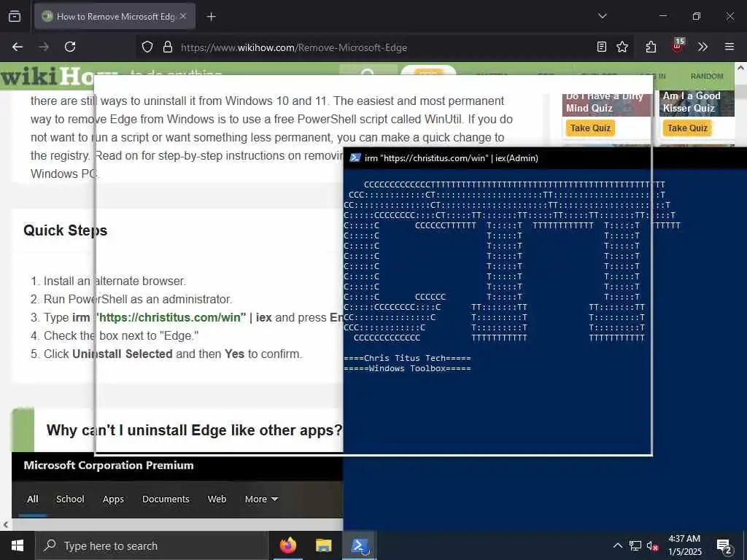Click the network icon in system tray
This screenshot has height=560, width=747.
point(635,545)
